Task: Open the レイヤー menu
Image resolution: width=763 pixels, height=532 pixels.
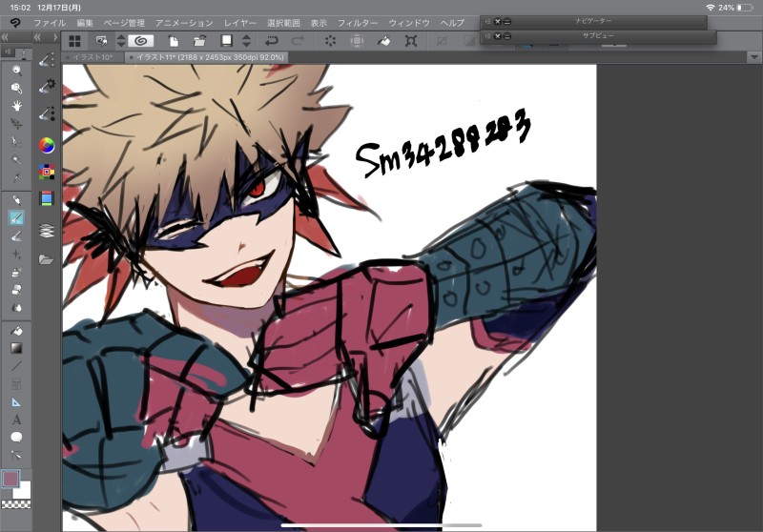Action: (x=240, y=23)
